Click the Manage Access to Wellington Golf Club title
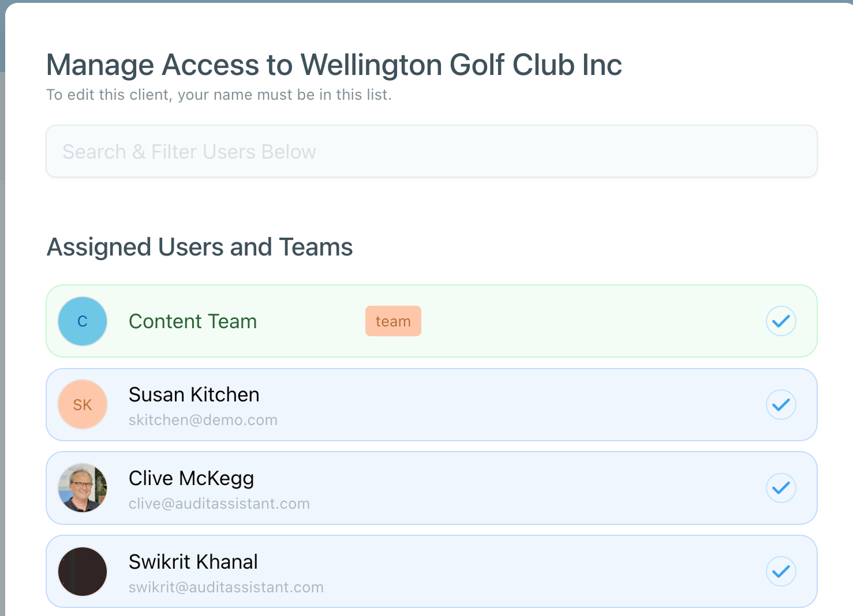 coord(334,65)
